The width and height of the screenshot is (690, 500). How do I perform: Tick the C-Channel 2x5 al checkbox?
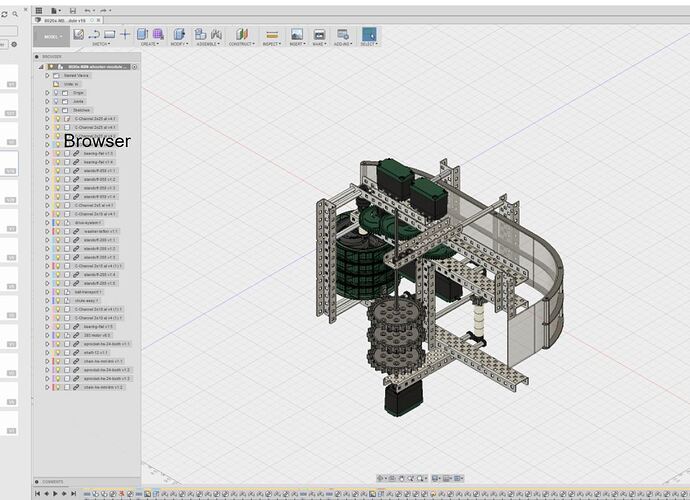click(x=67, y=205)
